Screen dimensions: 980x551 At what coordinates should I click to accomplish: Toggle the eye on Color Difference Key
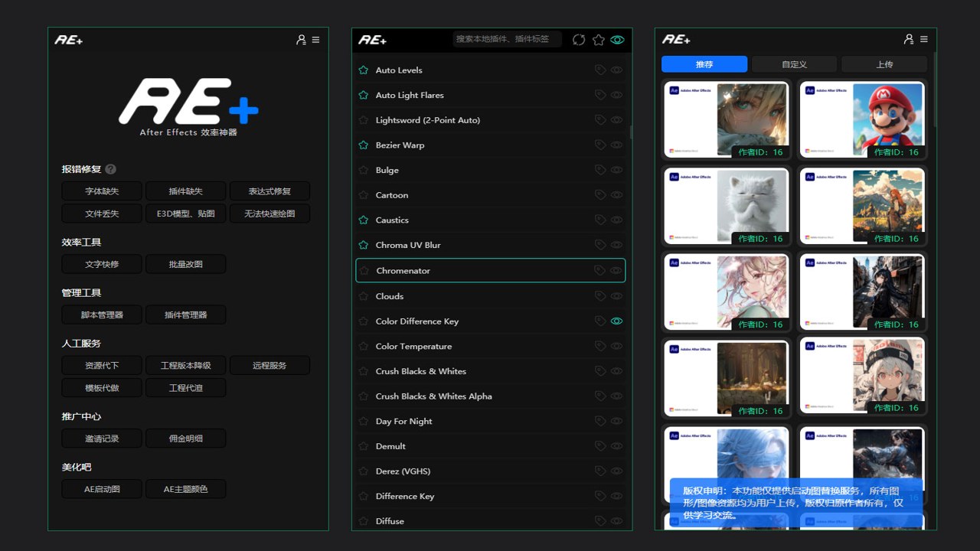(x=616, y=321)
